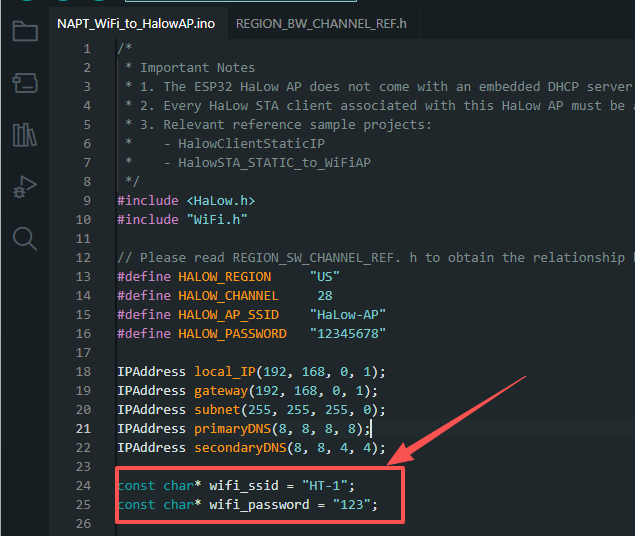
Task: Click the "12345678" password string
Action: click(348, 334)
